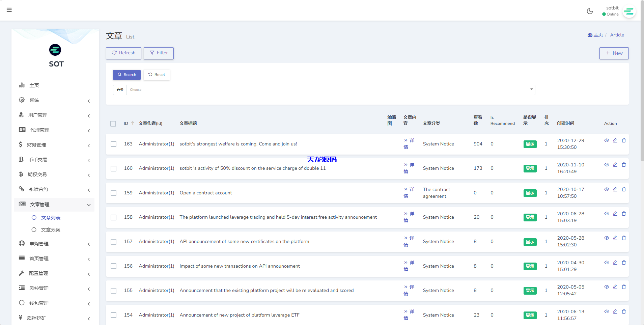Open the 分类 Choose dropdown

click(x=331, y=90)
